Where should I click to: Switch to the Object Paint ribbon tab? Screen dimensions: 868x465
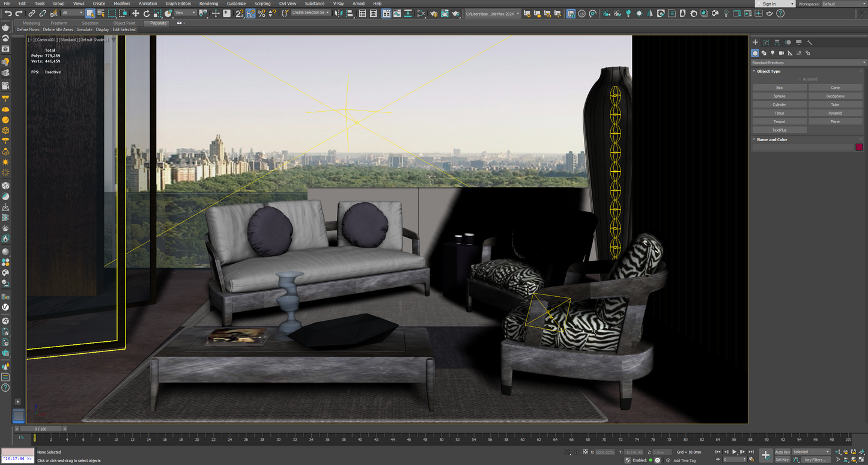pyautogui.click(x=124, y=23)
